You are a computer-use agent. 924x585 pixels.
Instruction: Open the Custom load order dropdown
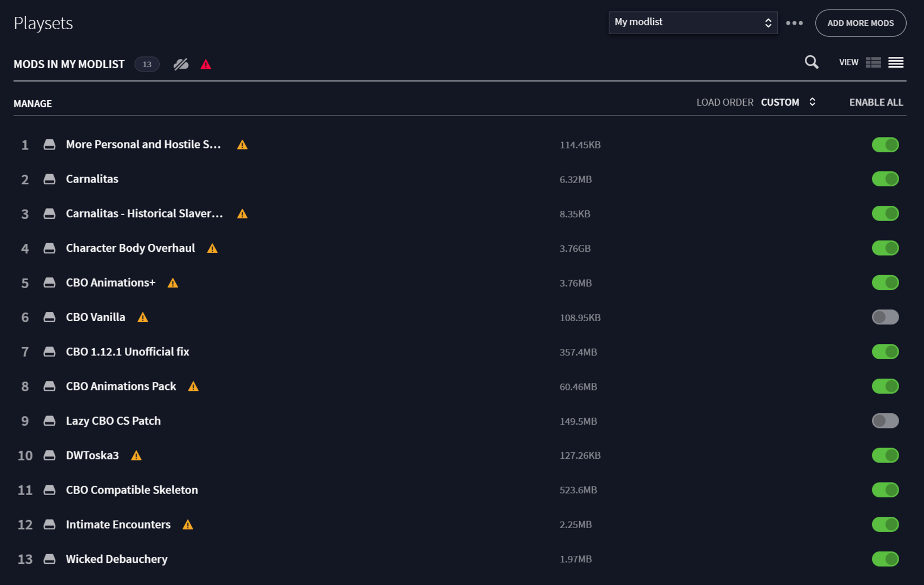(788, 102)
